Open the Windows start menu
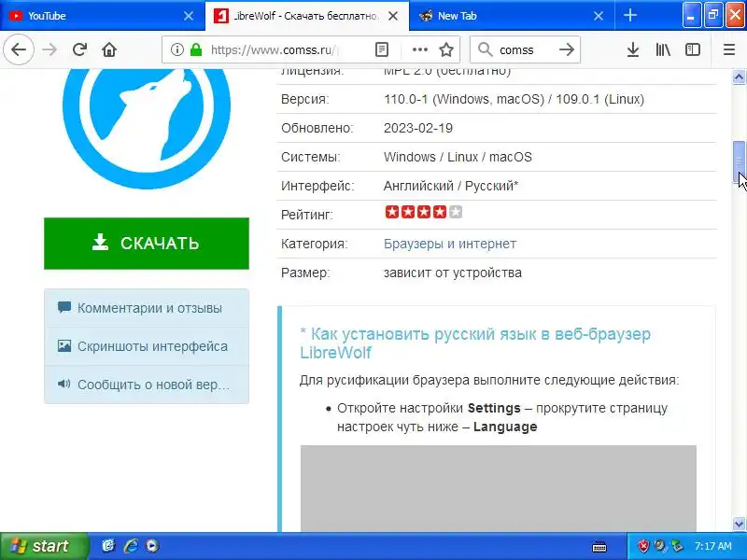The height and width of the screenshot is (560, 747). click(x=44, y=546)
